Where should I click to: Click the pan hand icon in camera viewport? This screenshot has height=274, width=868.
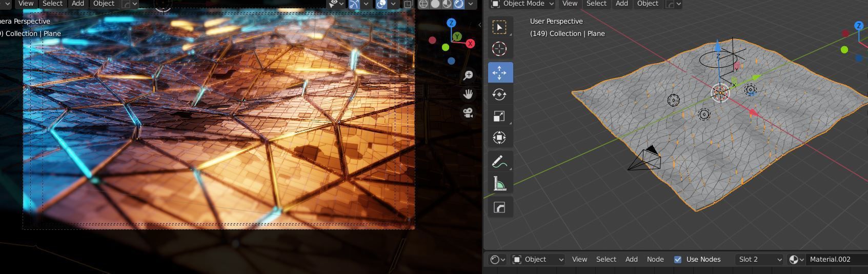[468, 94]
